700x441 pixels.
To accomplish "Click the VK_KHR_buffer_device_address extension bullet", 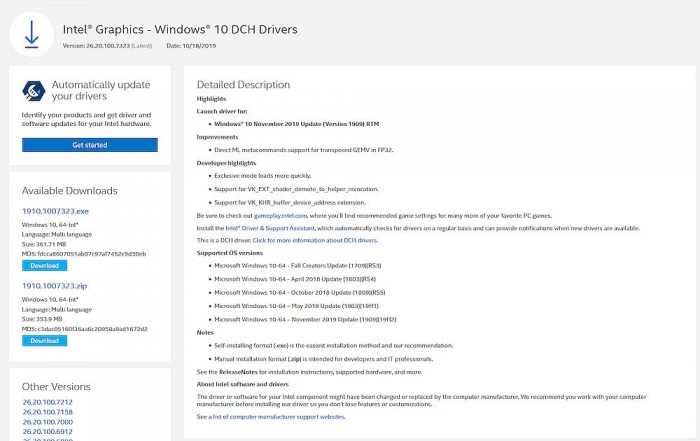I will (290, 203).
